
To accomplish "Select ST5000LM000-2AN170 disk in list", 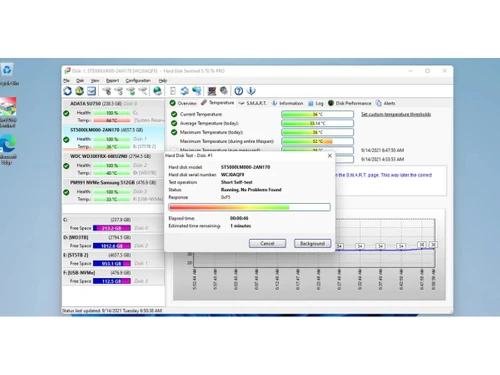I will 113,138.
